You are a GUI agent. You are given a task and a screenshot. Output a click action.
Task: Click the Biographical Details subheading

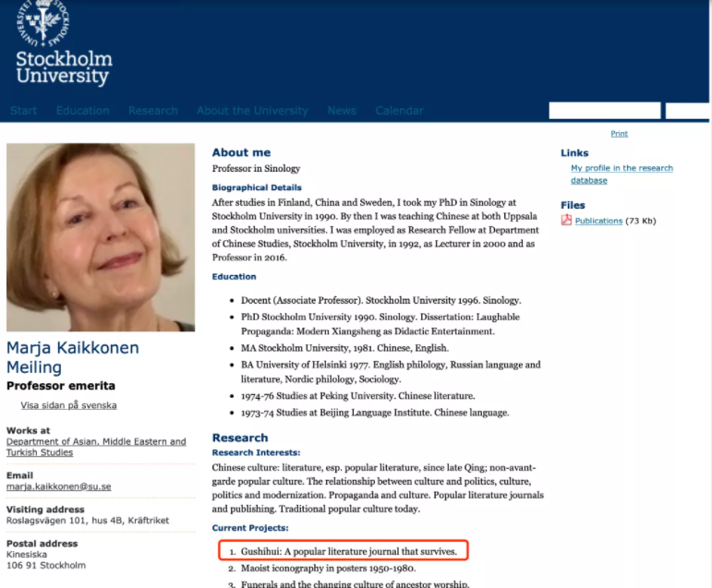click(x=257, y=187)
